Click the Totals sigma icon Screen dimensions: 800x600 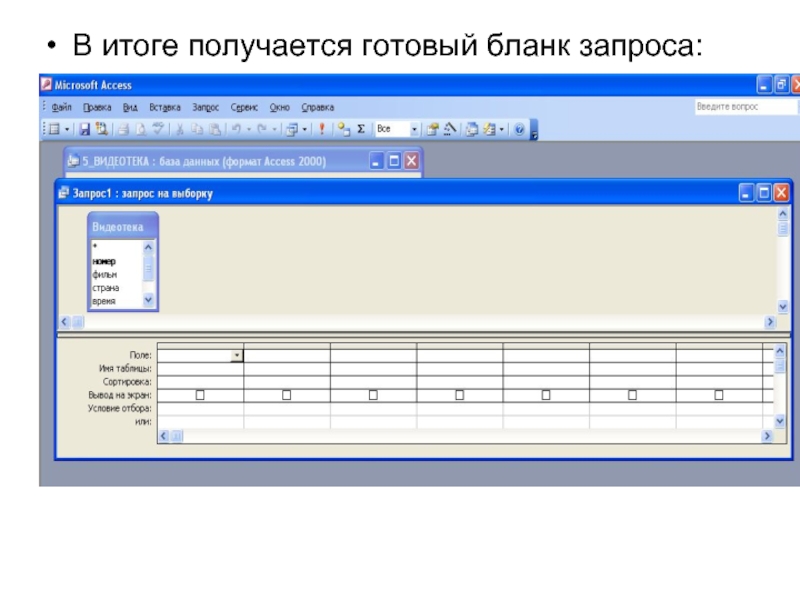click(x=359, y=129)
